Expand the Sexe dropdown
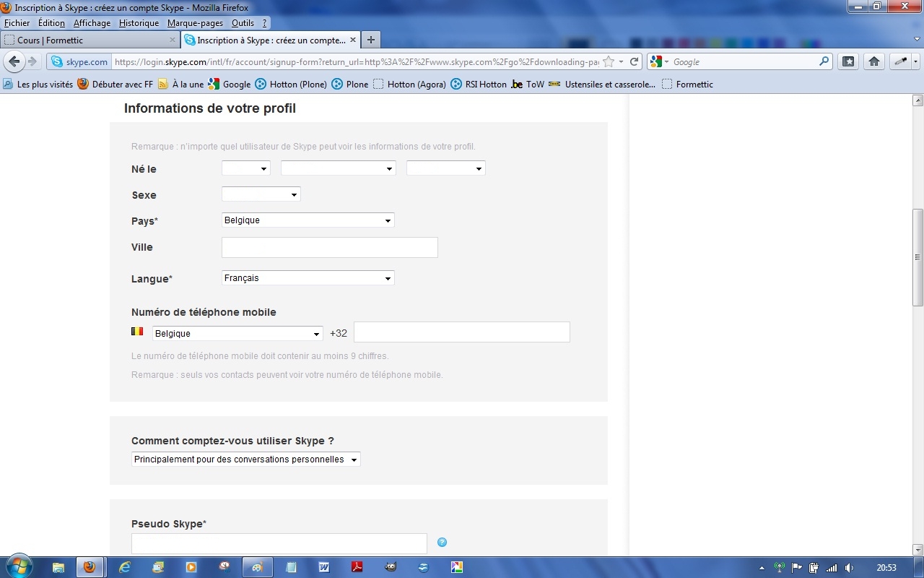The height and width of the screenshot is (578, 924). click(x=261, y=194)
